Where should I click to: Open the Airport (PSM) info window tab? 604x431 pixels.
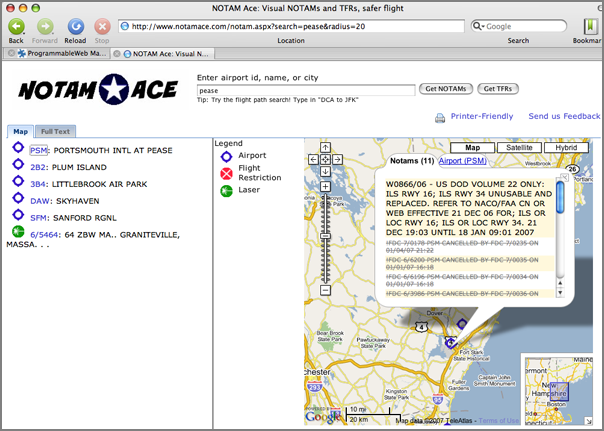click(x=463, y=161)
